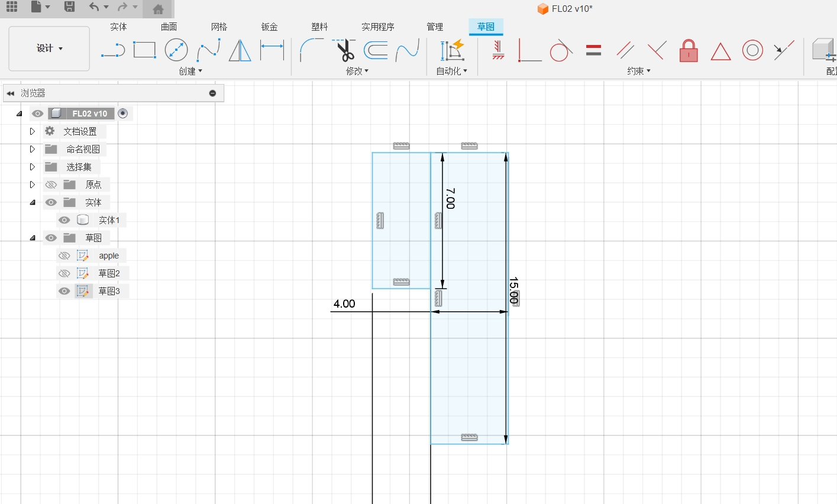Switch to the 钣金 ribbon tab
This screenshot has height=504, width=837.
[x=269, y=27]
